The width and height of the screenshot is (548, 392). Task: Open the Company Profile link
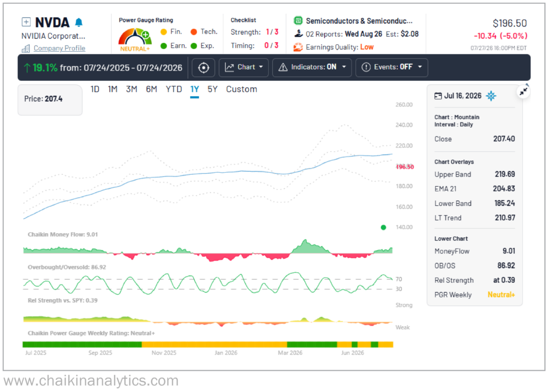pyautogui.click(x=59, y=48)
